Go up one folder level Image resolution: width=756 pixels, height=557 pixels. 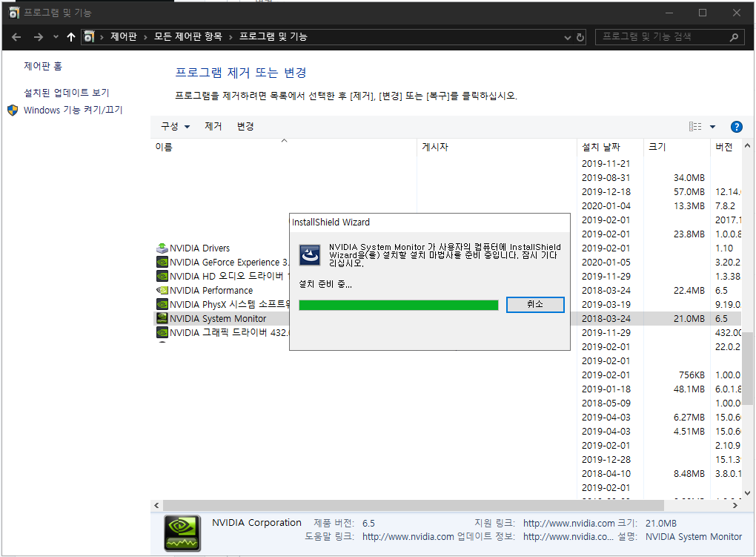[x=71, y=36]
